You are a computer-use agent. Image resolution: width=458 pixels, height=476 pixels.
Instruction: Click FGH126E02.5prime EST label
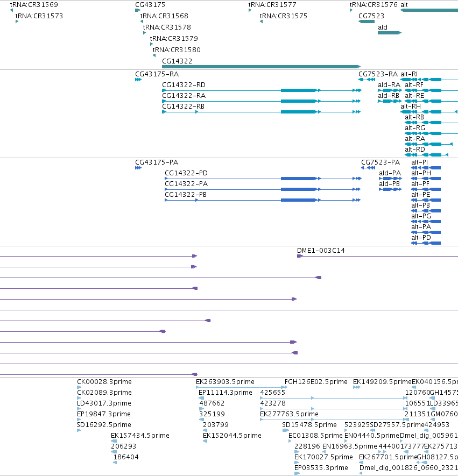tap(316, 382)
